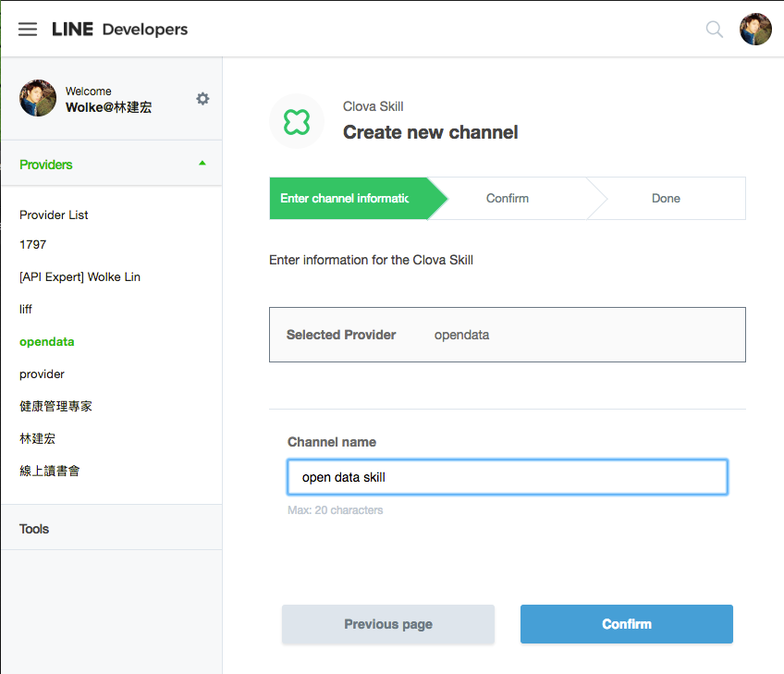Open the hamburger navigation menu
Image resolution: width=784 pixels, height=674 pixels.
[28, 29]
